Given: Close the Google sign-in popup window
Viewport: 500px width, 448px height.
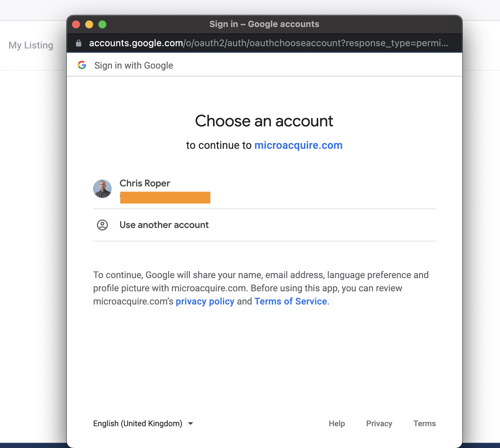Looking at the screenshot, I should (x=76, y=24).
